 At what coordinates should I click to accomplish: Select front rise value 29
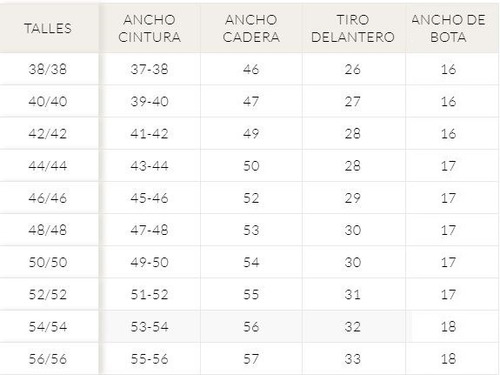pyautogui.click(x=353, y=198)
